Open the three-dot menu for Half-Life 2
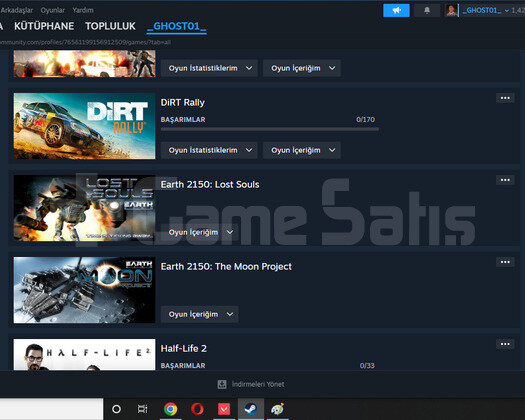The height and width of the screenshot is (420, 525). point(505,344)
